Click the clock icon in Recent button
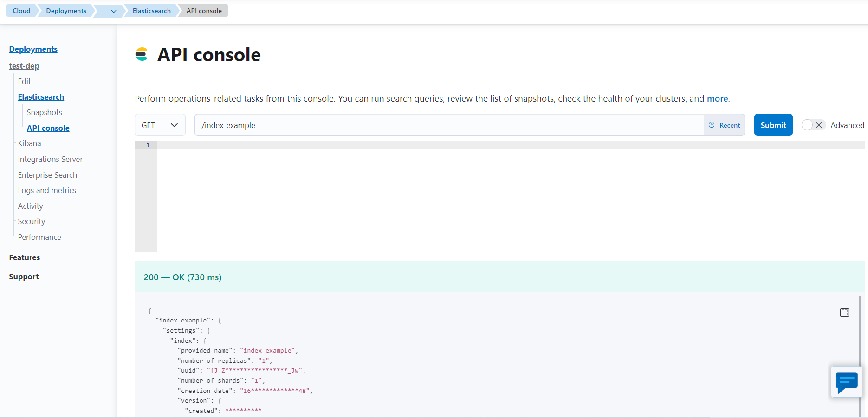Image resolution: width=868 pixels, height=418 pixels. 712,125
